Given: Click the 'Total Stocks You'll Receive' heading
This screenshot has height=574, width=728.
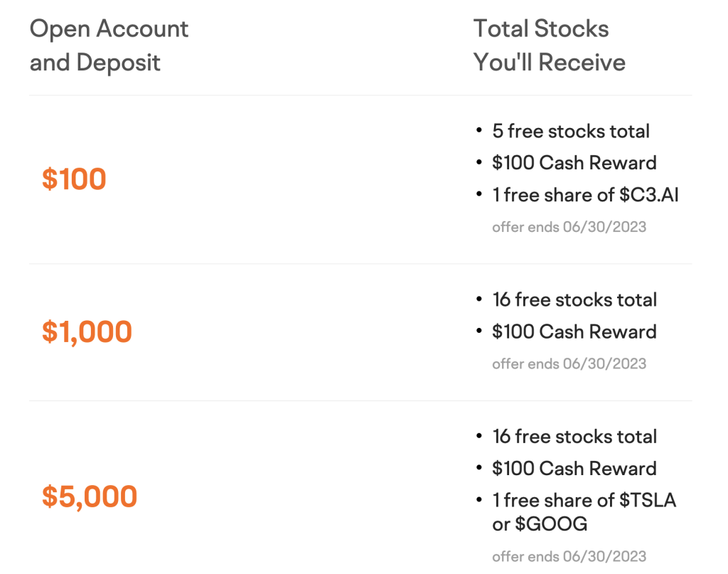Looking at the screenshot, I should [550, 46].
